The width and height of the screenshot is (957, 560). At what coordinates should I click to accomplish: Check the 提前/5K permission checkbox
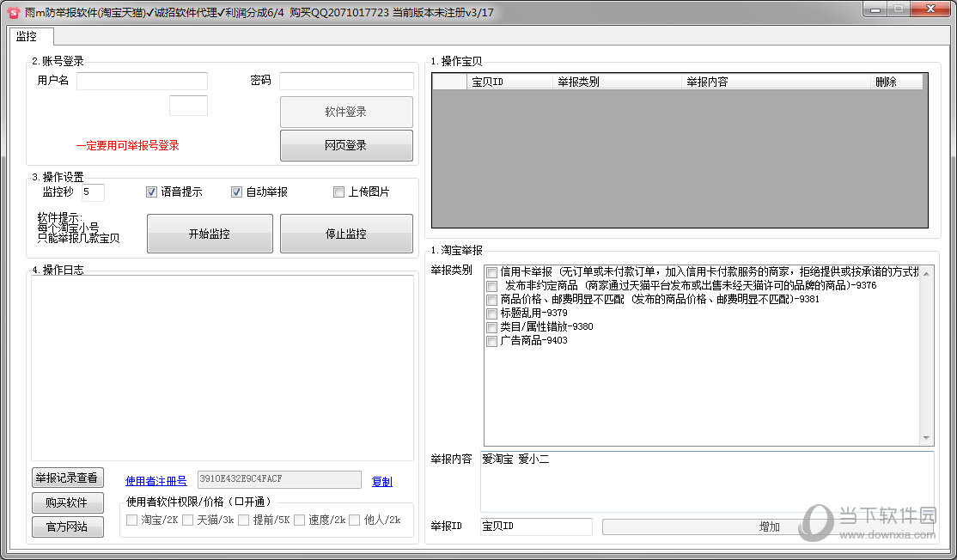(x=243, y=520)
